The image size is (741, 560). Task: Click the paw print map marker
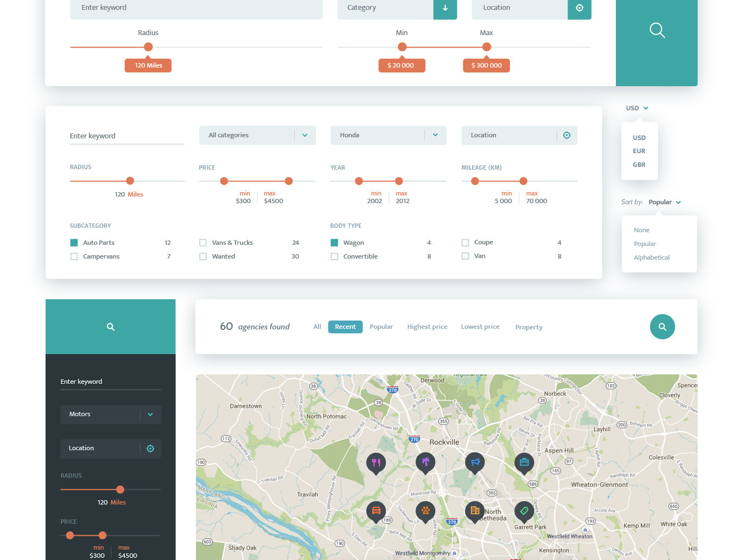tap(425, 511)
